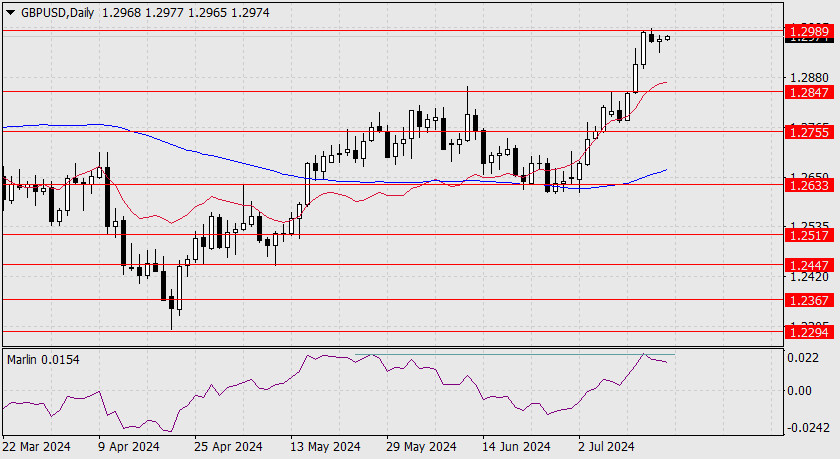Click the Marlin 0.0154 indicator label
This screenshot has width=840, height=459.
click(43, 359)
